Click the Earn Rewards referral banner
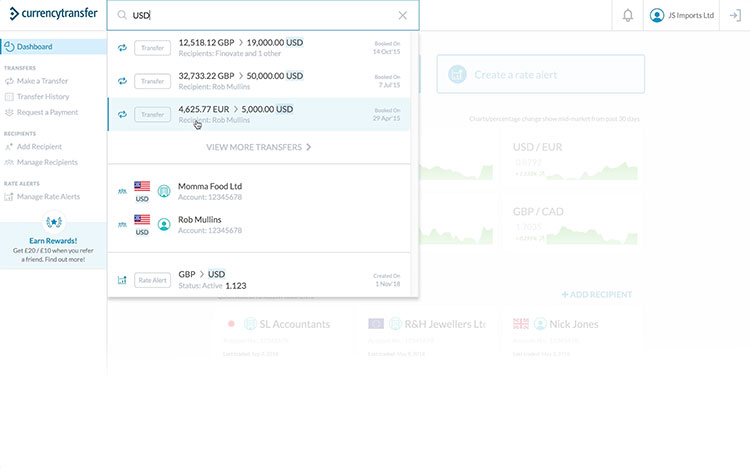 (x=53, y=247)
